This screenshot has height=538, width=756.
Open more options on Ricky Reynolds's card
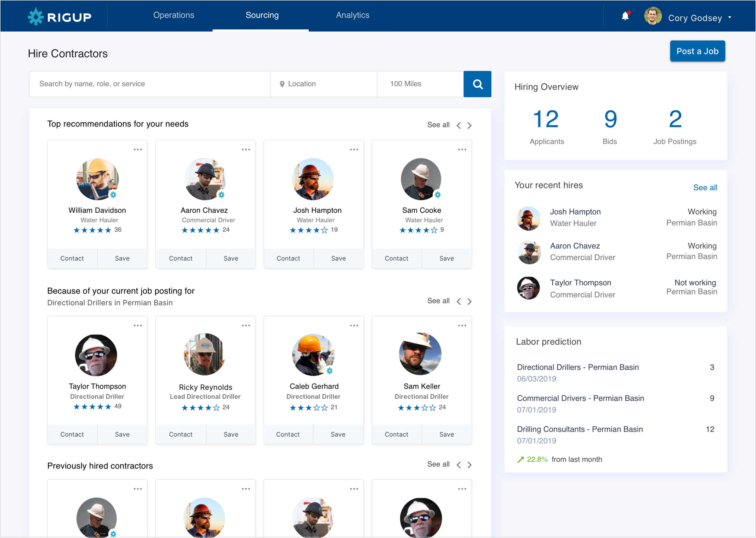point(246,325)
